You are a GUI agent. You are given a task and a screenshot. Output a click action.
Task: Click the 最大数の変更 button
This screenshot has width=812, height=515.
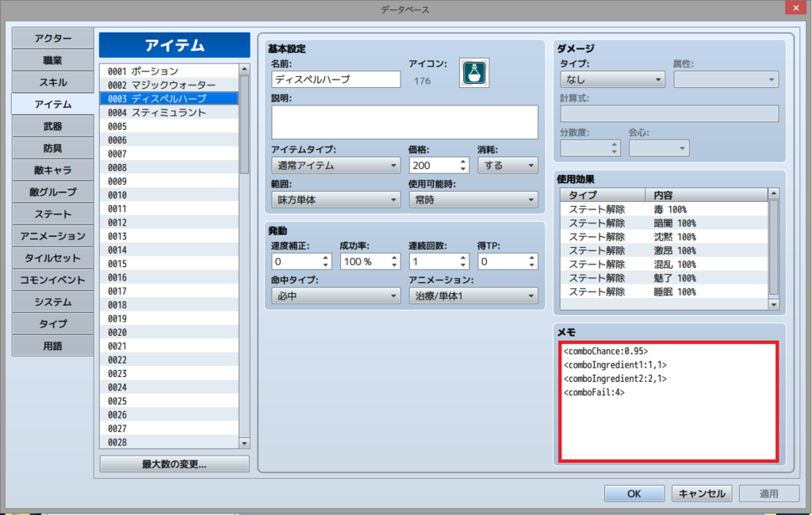[174, 464]
